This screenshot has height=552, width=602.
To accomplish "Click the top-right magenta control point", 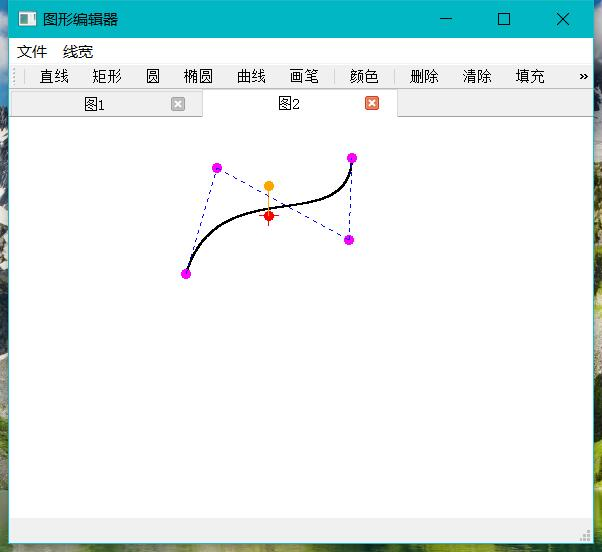I will coord(352,158).
